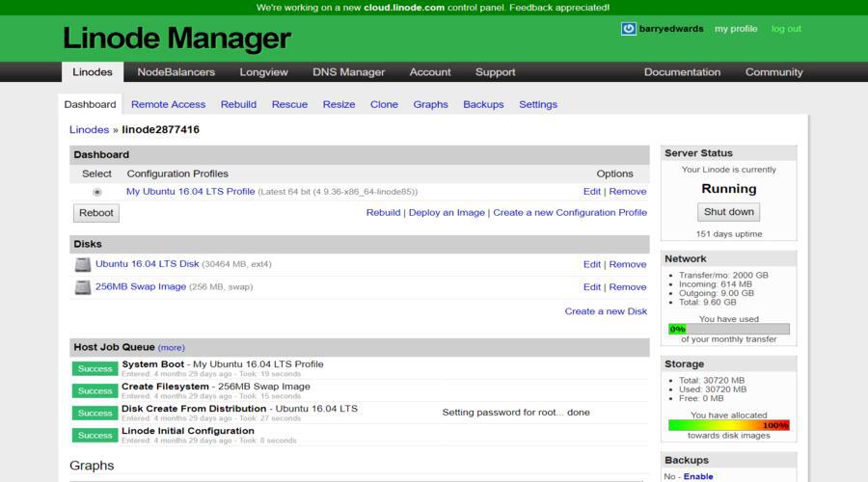Click the '151 days uptime' text
Image resolution: width=868 pixels, height=482 pixels.
[729, 234]
